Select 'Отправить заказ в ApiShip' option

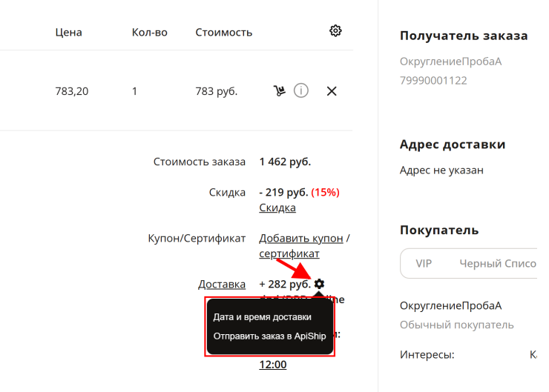269,336
